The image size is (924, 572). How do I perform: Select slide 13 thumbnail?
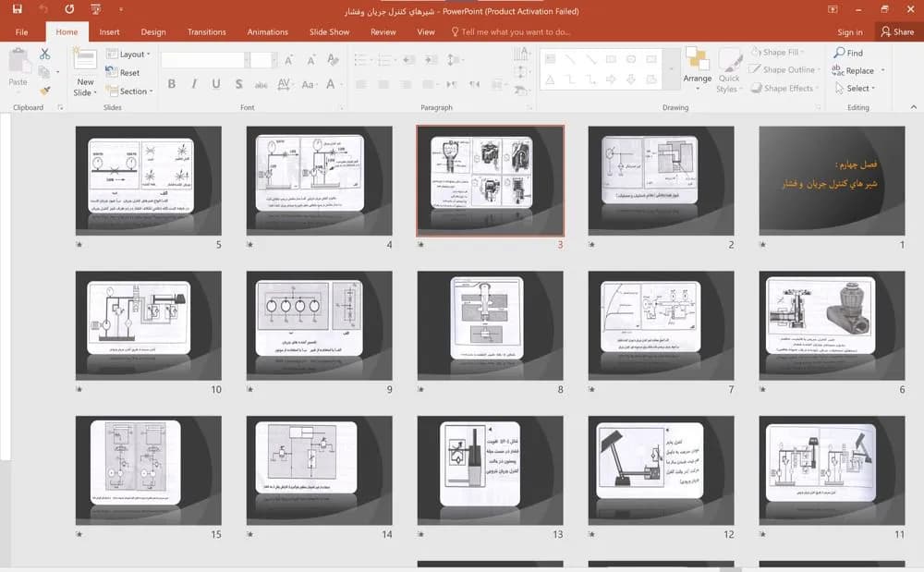tap(491, 470)
